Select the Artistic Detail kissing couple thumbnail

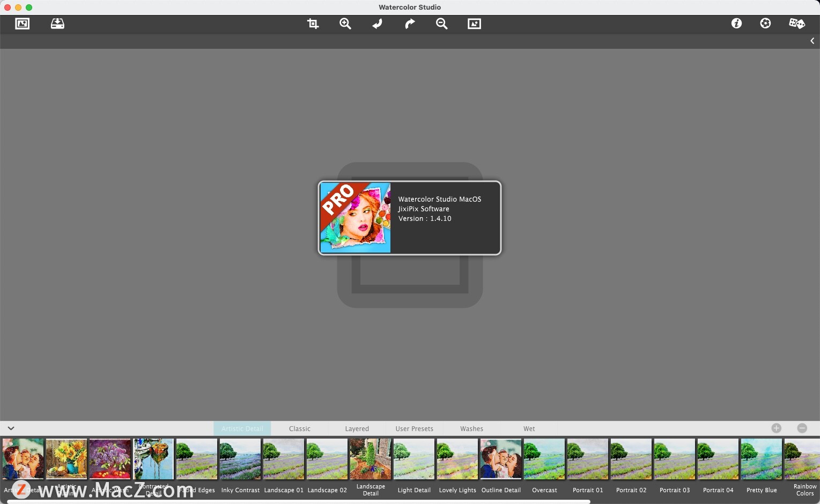23,459
